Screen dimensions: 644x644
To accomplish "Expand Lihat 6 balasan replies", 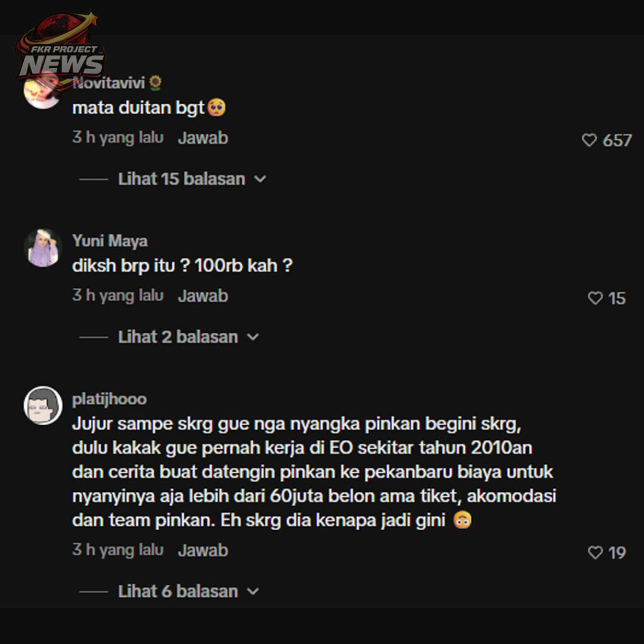I will tap(178, 591).
